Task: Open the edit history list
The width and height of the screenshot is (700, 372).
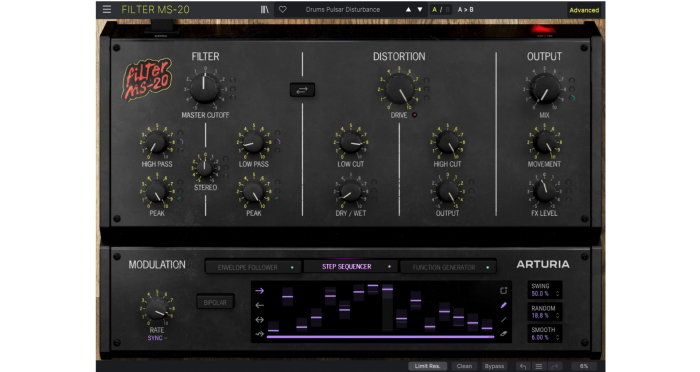Action: coord(539,367)
